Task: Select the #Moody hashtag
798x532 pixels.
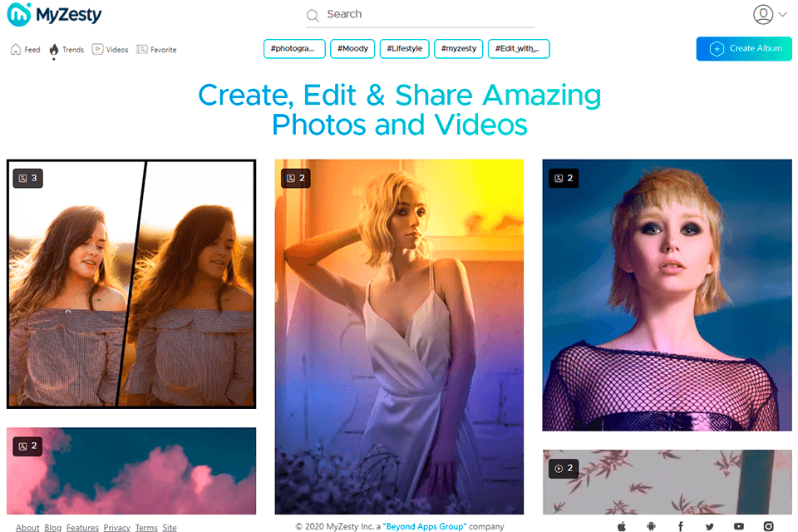Action: pos(352,49)
